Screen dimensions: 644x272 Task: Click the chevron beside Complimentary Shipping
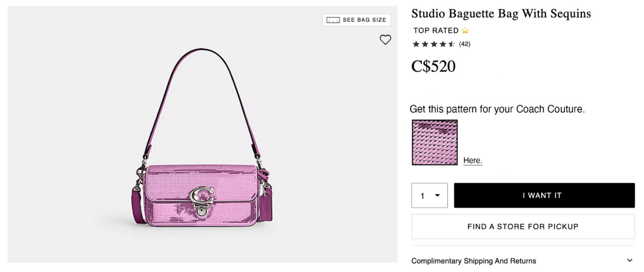(x=630, y=261)
